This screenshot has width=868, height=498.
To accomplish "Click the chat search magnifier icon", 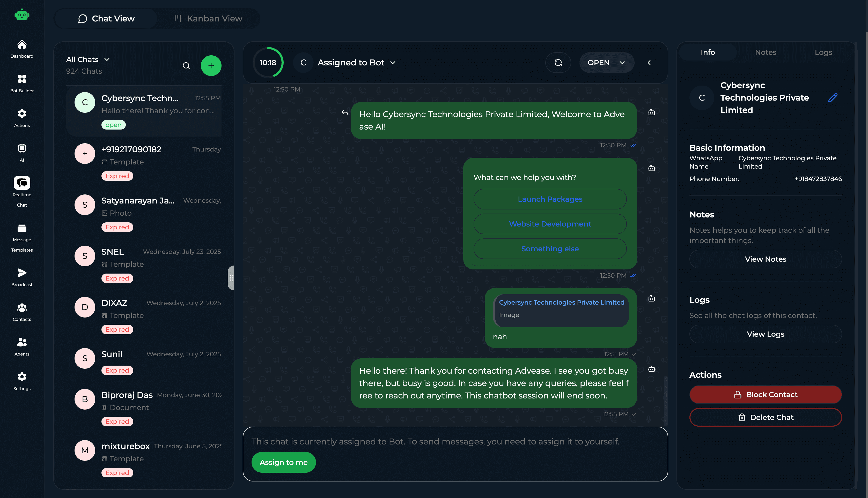I will [186, 65].
